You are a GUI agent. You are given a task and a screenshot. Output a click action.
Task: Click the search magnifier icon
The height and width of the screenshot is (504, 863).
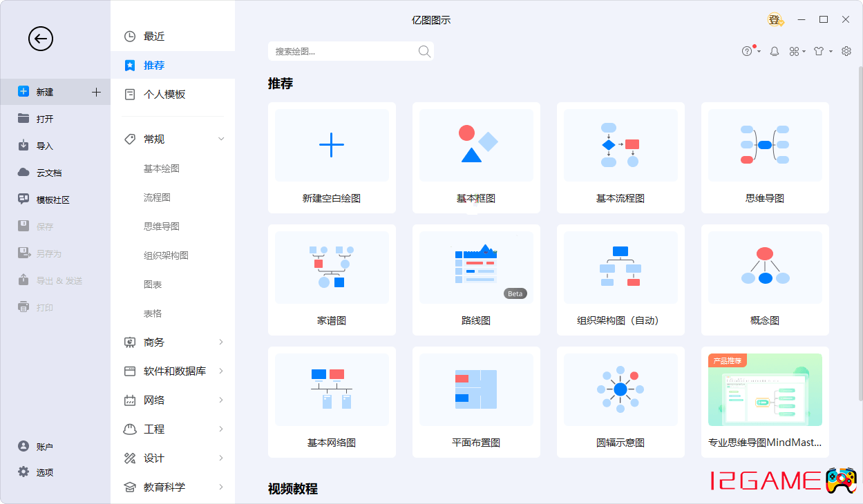tap(424, 51)
